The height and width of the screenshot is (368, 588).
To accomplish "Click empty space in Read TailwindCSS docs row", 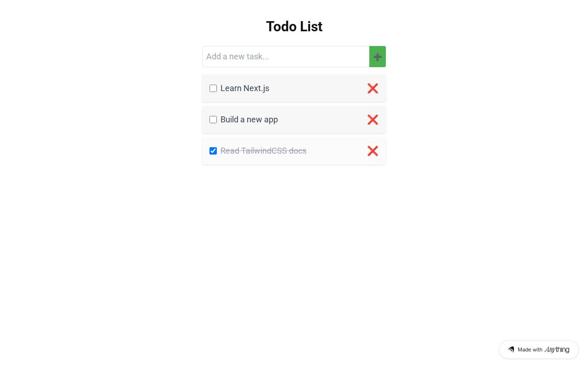I will coord(335,151).
